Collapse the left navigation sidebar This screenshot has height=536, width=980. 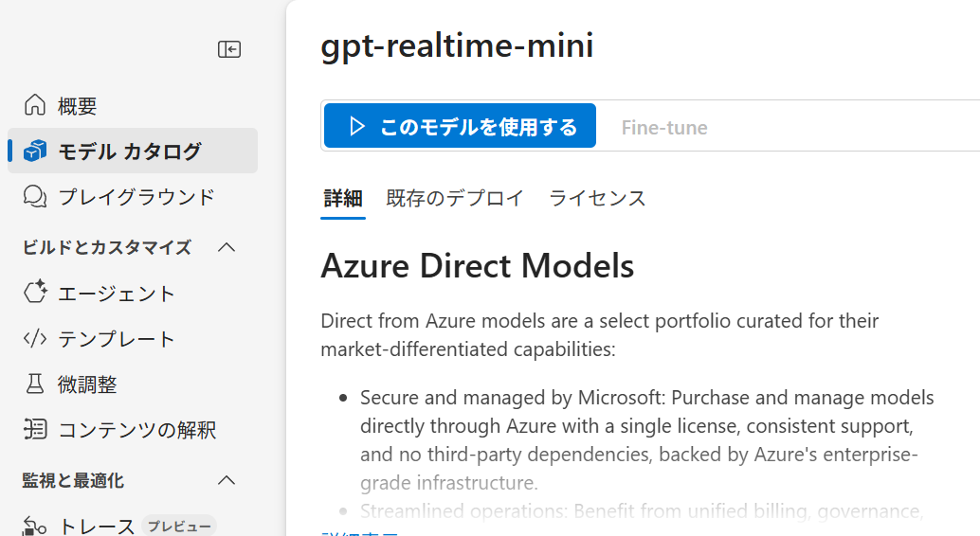tap(229, 49)
